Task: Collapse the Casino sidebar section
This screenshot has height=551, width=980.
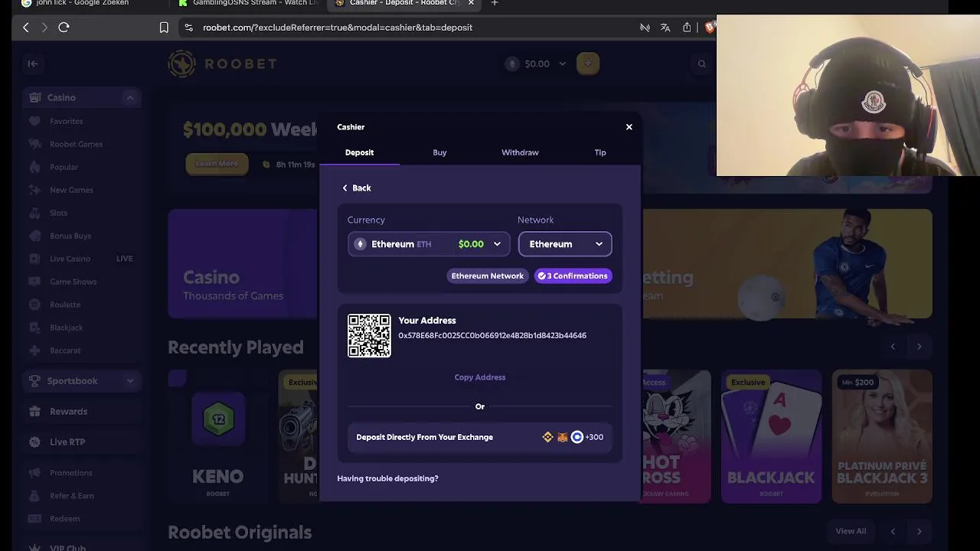Action: pyautogui.click(x=130, y=98)
